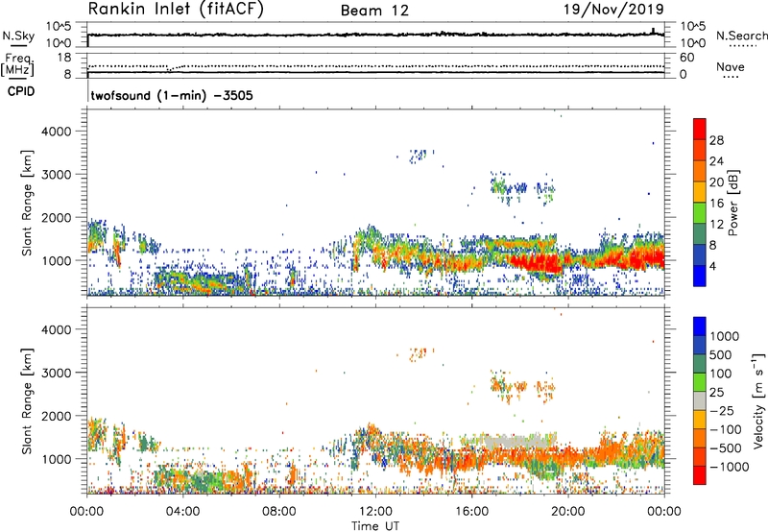The width and height of the screenshot is (768, 532).
Task: Click the '19/Nov/2019' date label
Action: point(613,9)
